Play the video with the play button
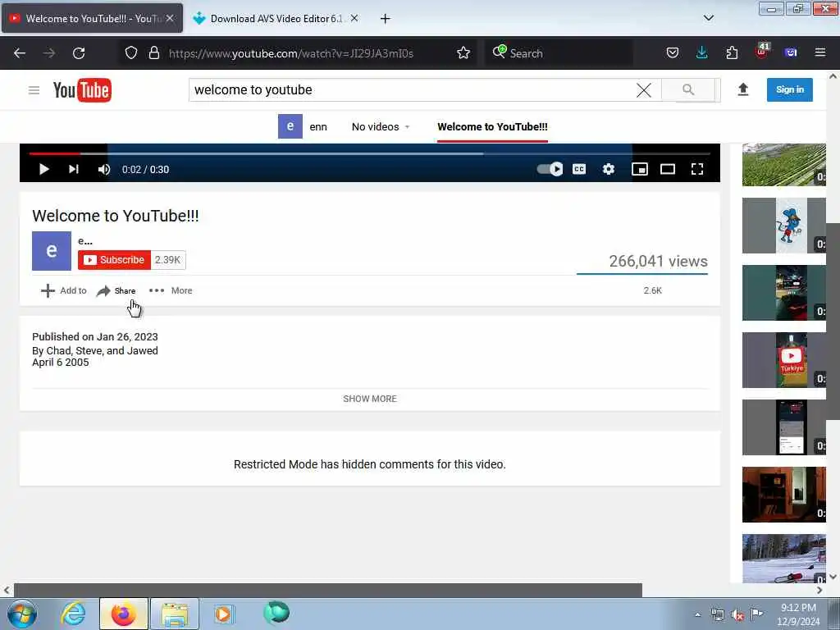Image resolution: width=840 pixels, height=630 pixels. point(44,169)
